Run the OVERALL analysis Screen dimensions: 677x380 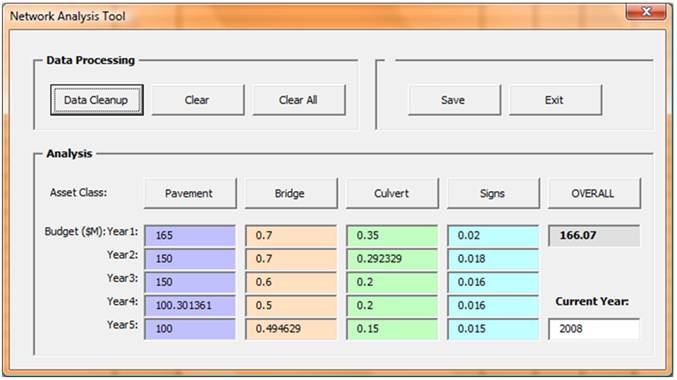point(595,193)
